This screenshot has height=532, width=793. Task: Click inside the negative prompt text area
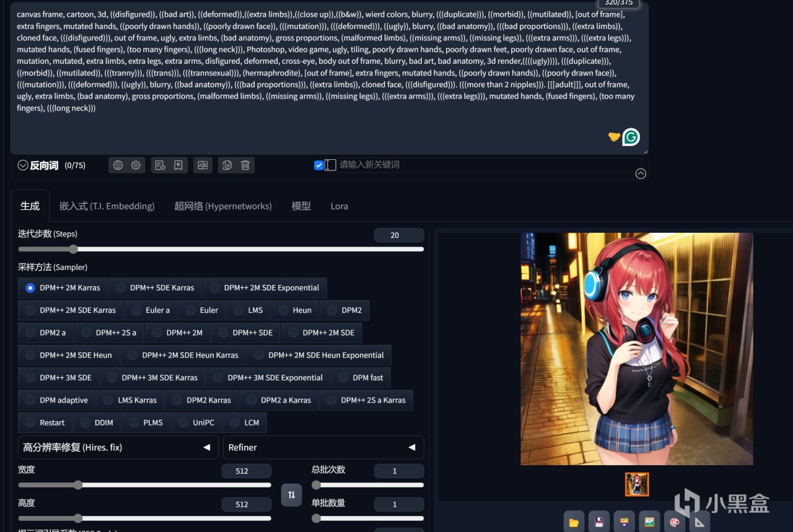pyautogui.click(x=329, y=78)
